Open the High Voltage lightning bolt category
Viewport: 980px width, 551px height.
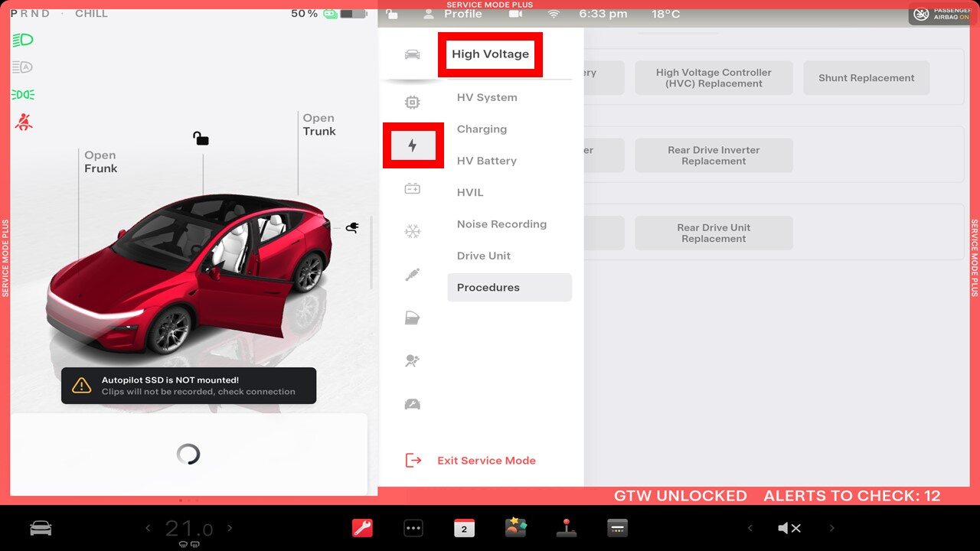pos(413,145)
